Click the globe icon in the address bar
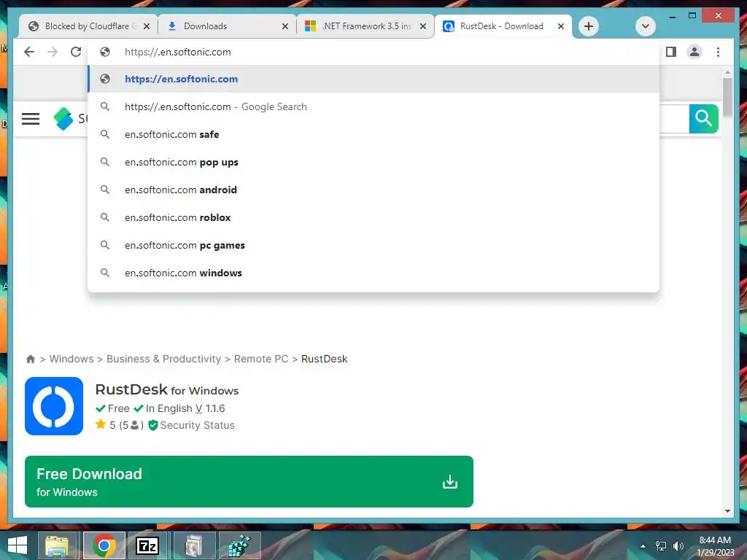This screenshot has height=560, width=747. tap(105, 52)
